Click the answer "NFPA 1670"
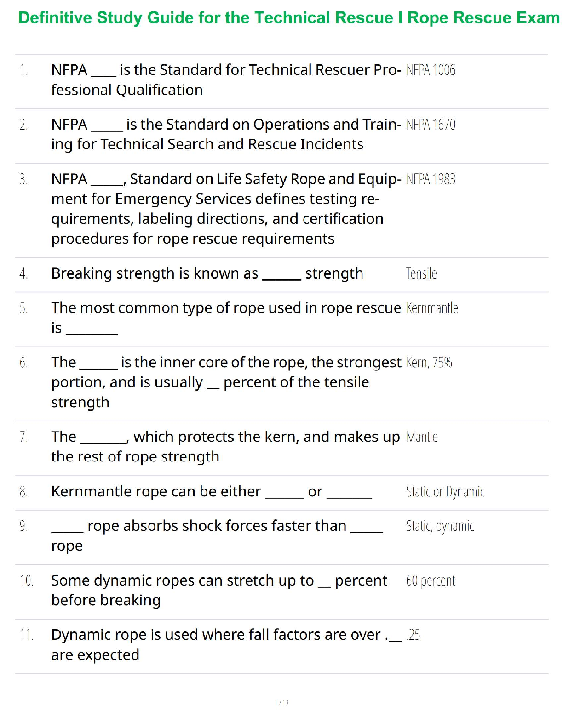The image size is (563, 728). point(431,125)
